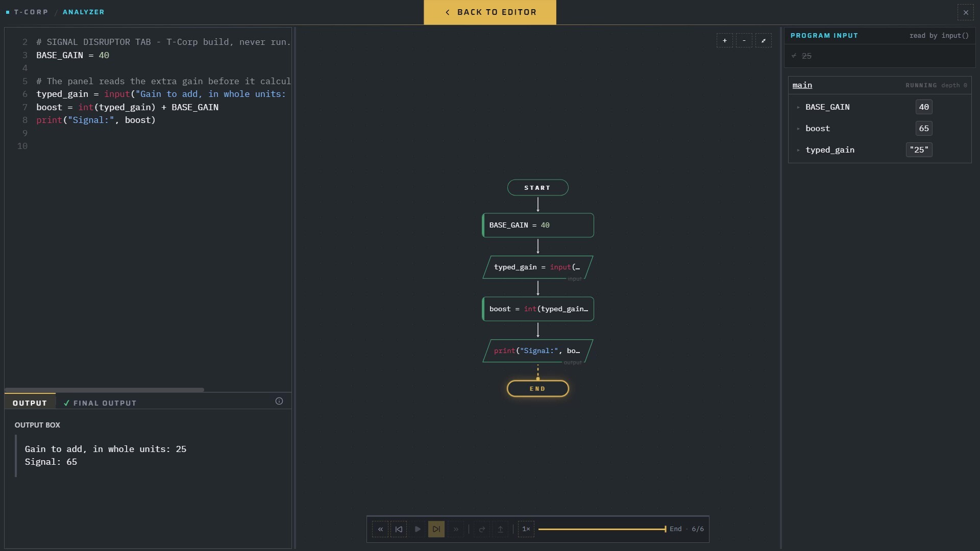Image resolution: width=980 pixels, height=551 pixels.
Task: Step back one step in playback
Action: pyautogui.click(x=399, y=529)
